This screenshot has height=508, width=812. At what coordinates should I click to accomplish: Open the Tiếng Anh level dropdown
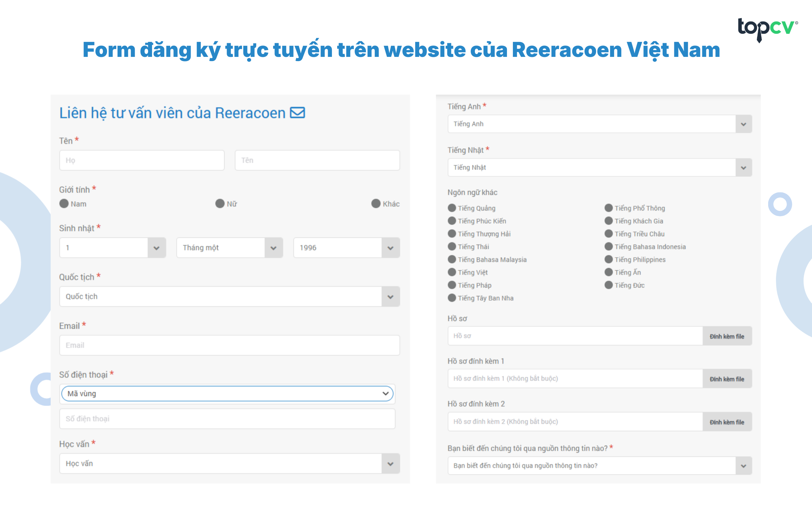point(600,124)
